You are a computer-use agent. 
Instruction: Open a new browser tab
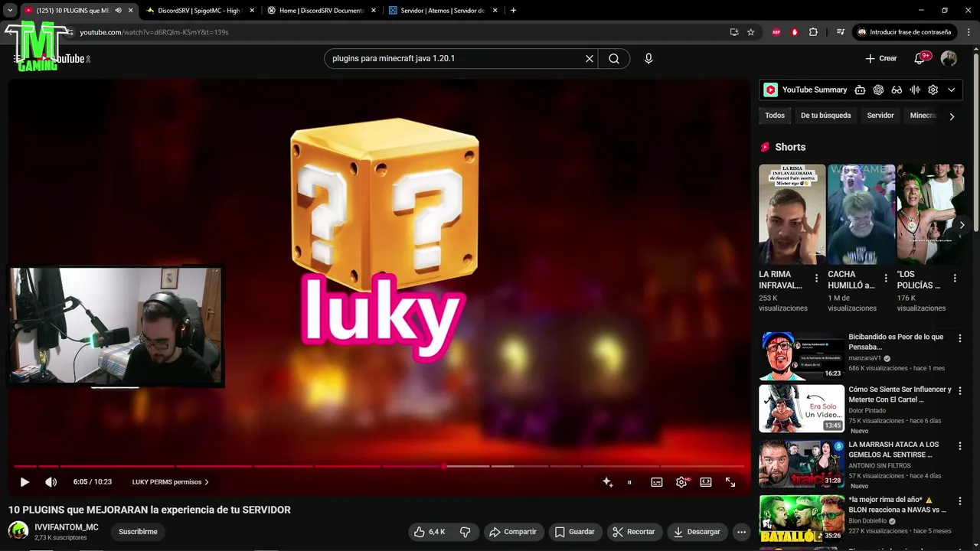513,11
